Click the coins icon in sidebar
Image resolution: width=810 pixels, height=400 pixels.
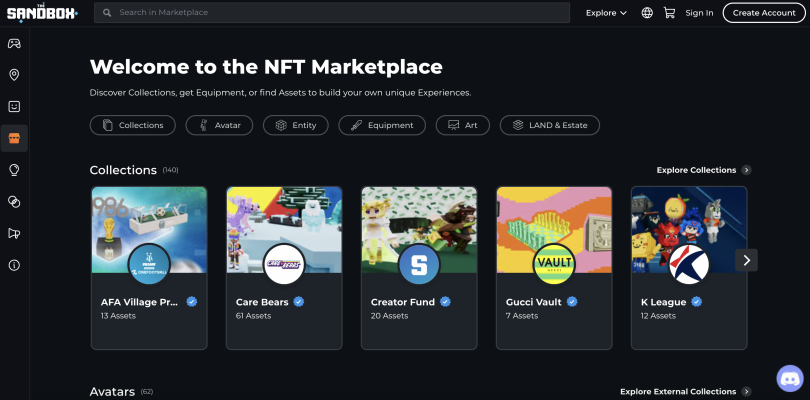click(14, 202)
